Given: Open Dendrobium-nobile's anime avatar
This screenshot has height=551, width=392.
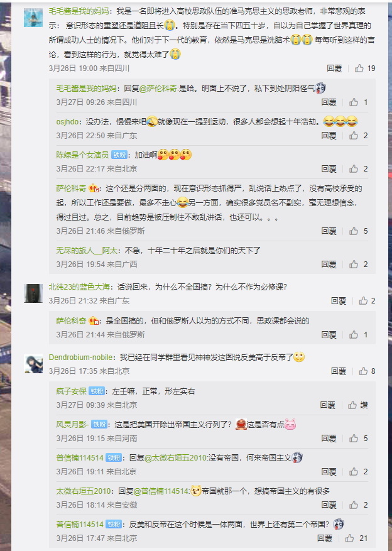Looking at the screenshot, I should tap(33, 364).
